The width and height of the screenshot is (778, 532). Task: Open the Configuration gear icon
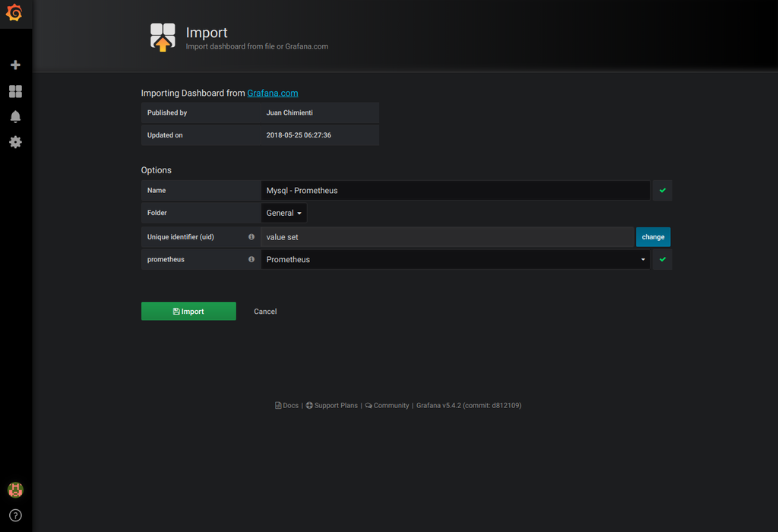[x=15, y=142]
